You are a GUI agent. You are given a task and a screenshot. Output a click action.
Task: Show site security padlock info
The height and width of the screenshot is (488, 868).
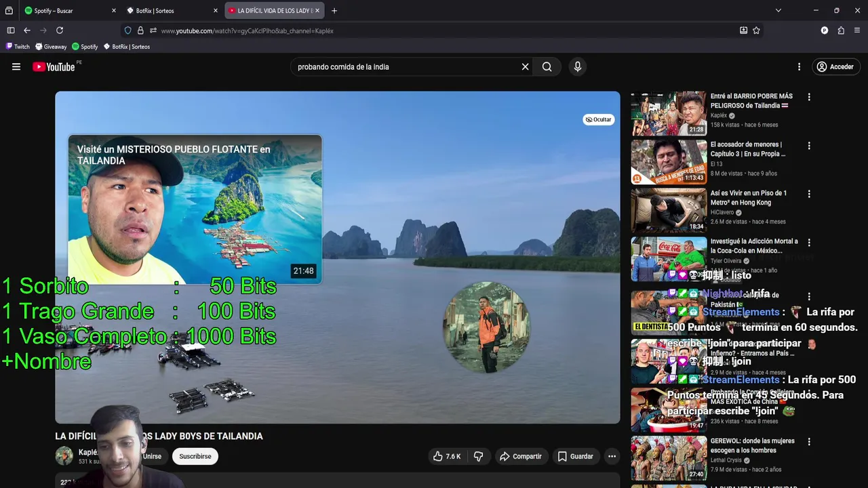(x=140, y=30)
